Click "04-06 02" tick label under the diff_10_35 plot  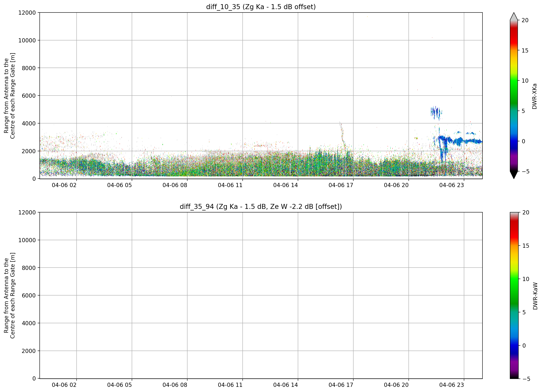click(x=64, y=185)
